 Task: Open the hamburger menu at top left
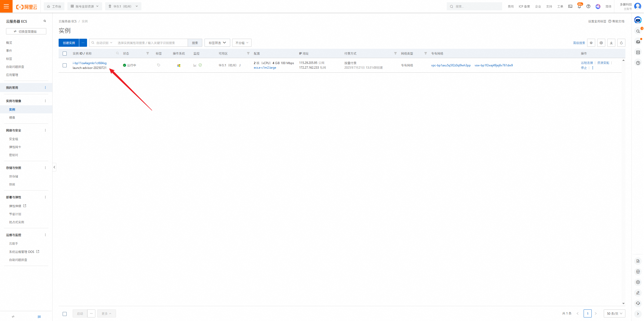click(x=6, y=6)
